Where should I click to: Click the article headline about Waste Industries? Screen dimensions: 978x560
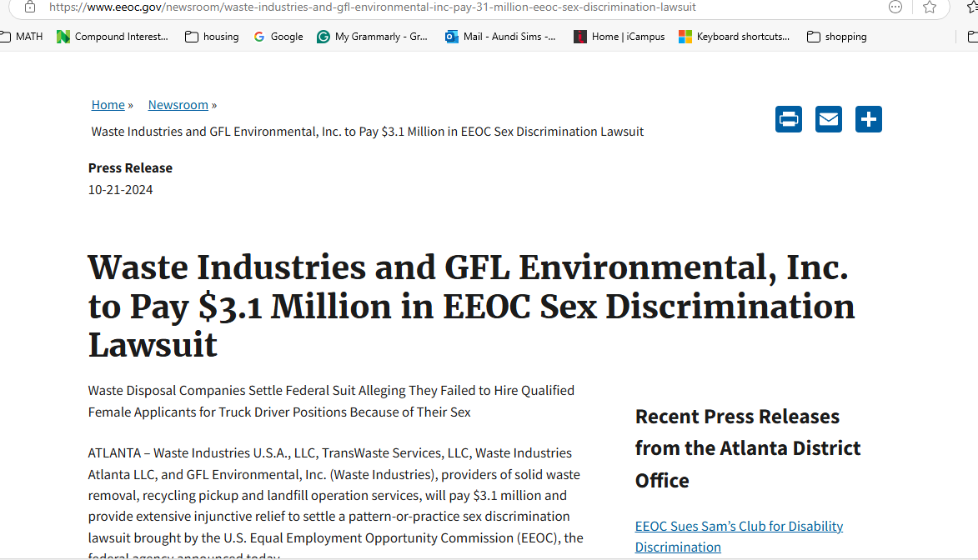(x=471, y=306)
